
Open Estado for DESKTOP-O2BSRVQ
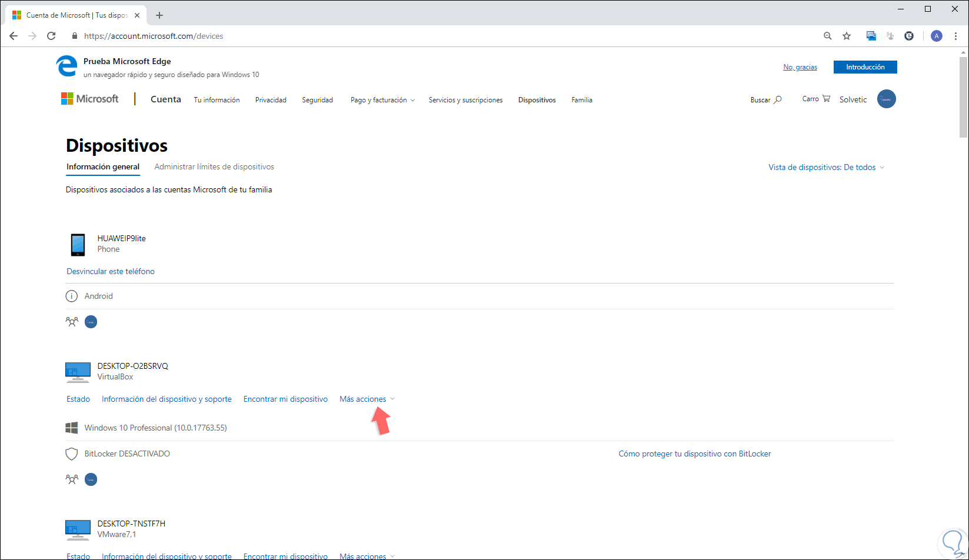point(78,399)
